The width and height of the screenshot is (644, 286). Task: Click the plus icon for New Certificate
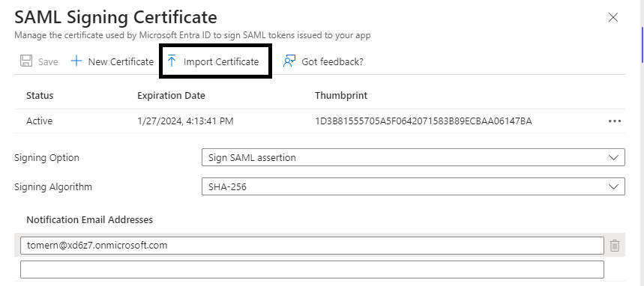76,61
